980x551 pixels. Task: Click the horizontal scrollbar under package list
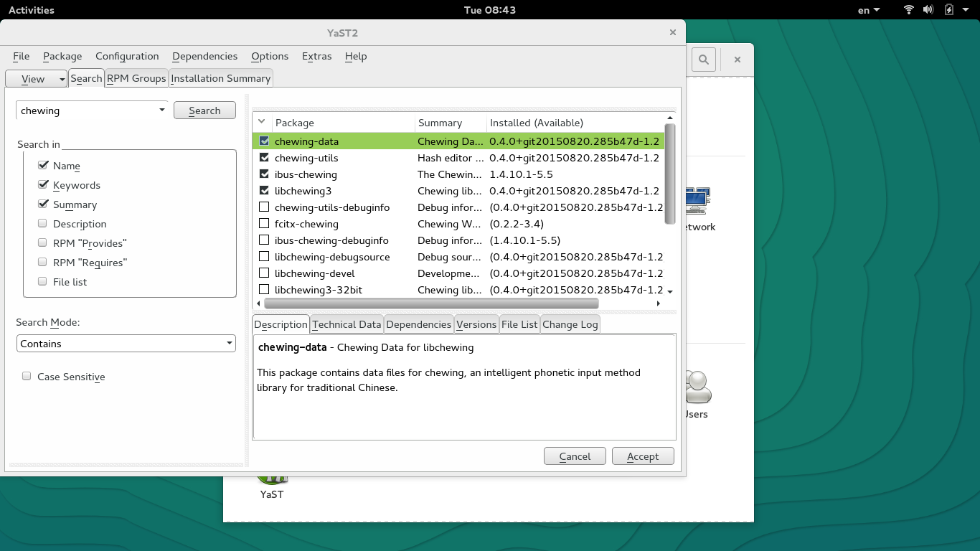pos(430,303)
